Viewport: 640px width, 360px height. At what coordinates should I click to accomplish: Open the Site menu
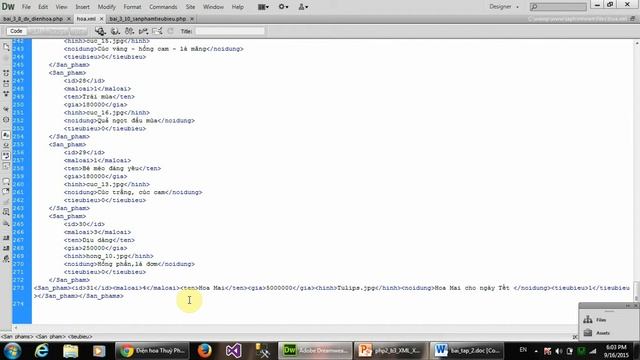pos(190,7)
